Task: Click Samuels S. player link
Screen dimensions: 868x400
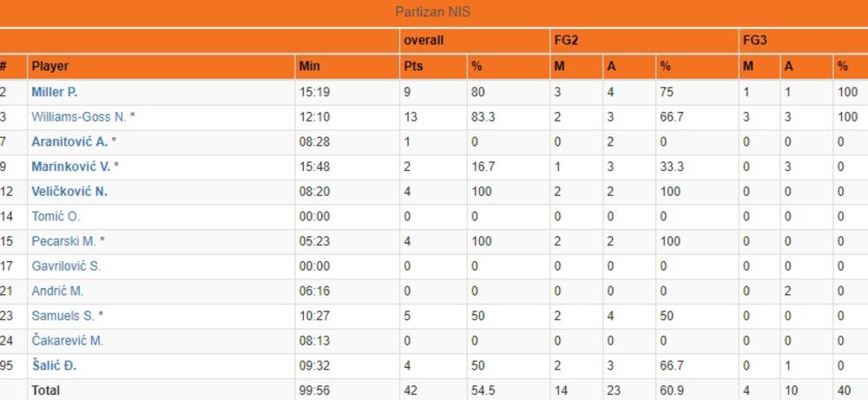Action: (63, 316)
